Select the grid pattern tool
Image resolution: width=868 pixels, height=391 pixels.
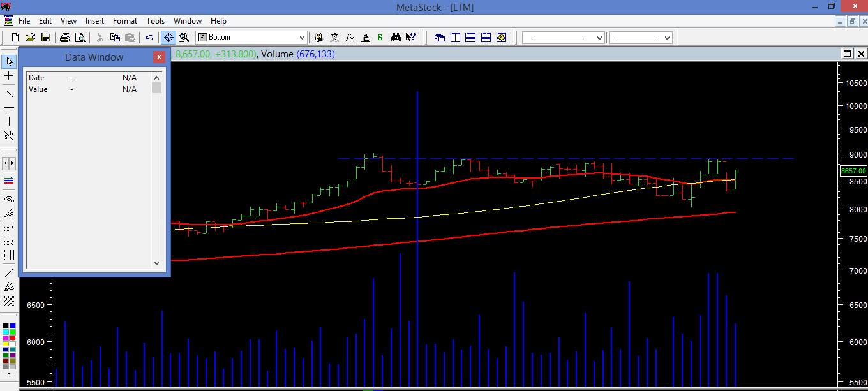tap(9, 300)
